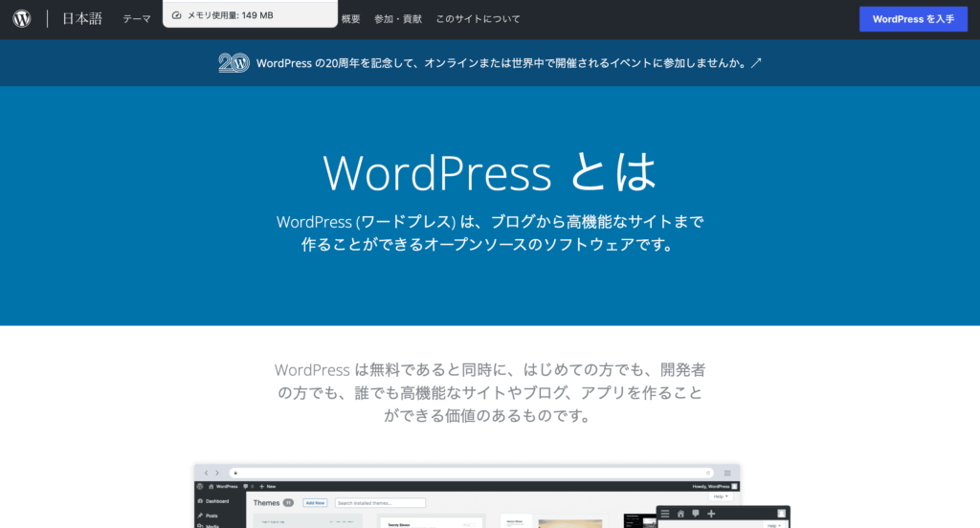
Task: Open the テーマ menu item
Action: (136, 19)
